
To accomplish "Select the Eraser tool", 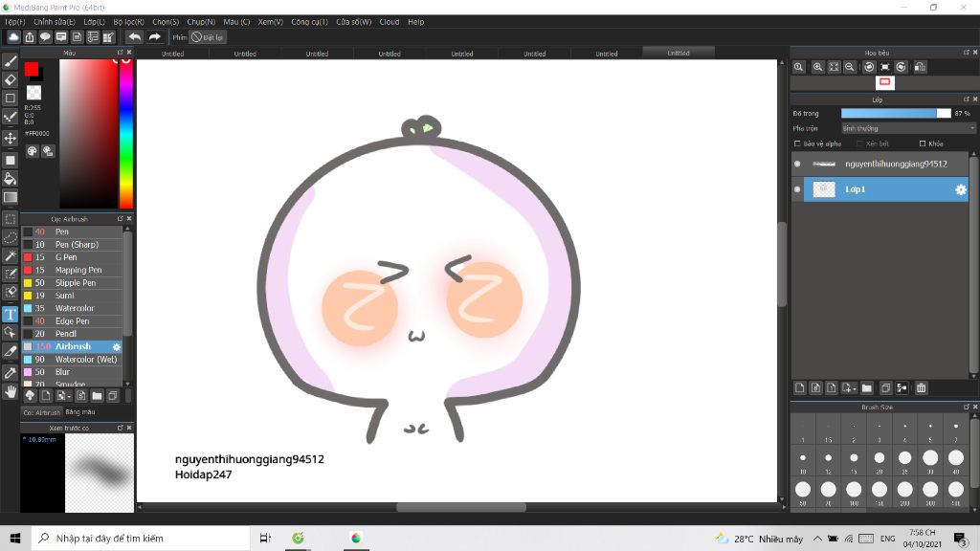I will [10, 79].
